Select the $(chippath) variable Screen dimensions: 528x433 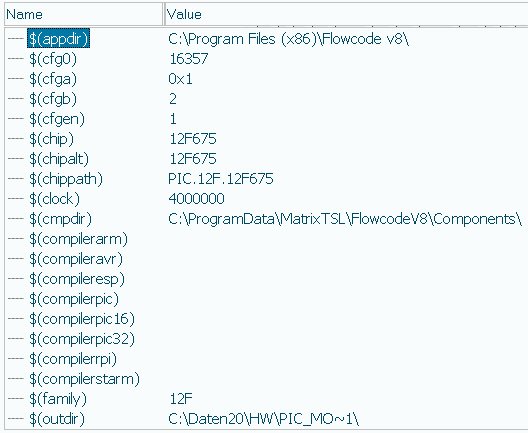(66, 179)
